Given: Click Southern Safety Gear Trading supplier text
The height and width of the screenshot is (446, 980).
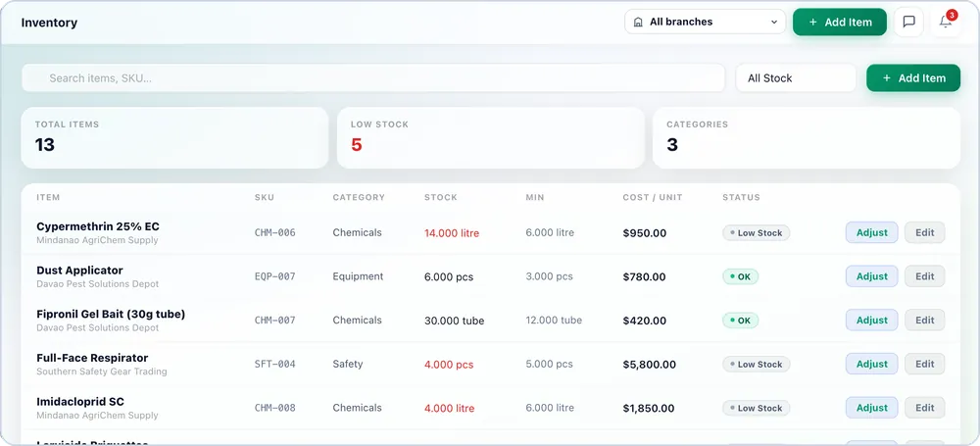Looking at the screenshot, I should coord(102,372).
